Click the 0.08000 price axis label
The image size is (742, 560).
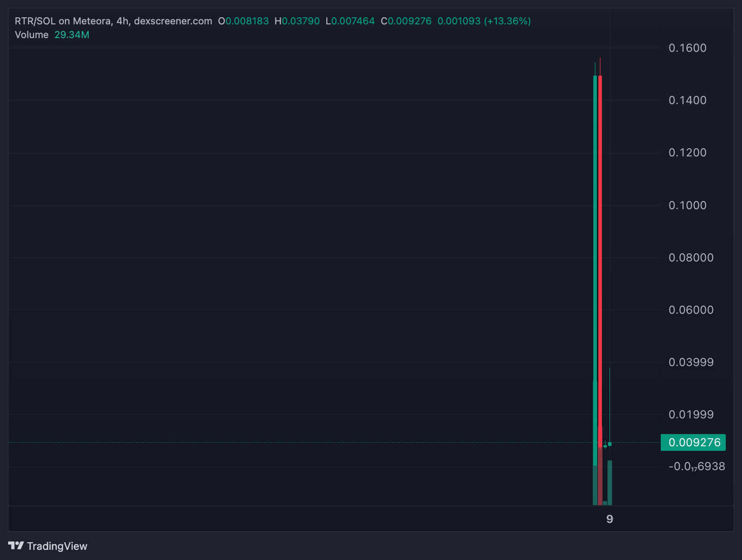click(x=691, y=257)
